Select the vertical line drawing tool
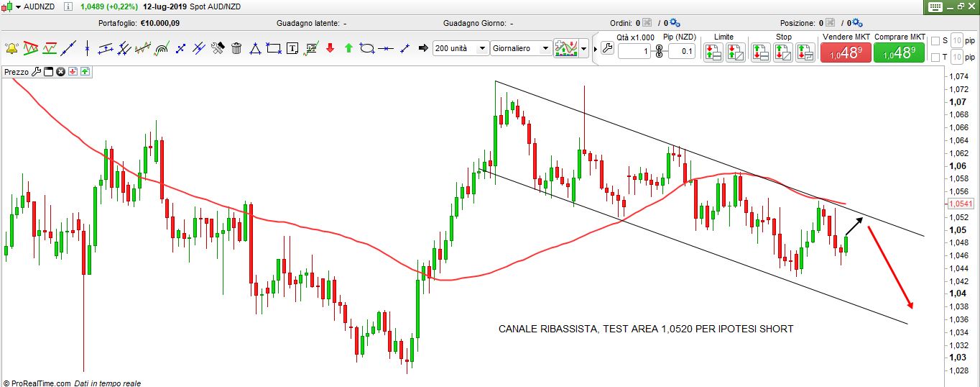 [87, 49]
